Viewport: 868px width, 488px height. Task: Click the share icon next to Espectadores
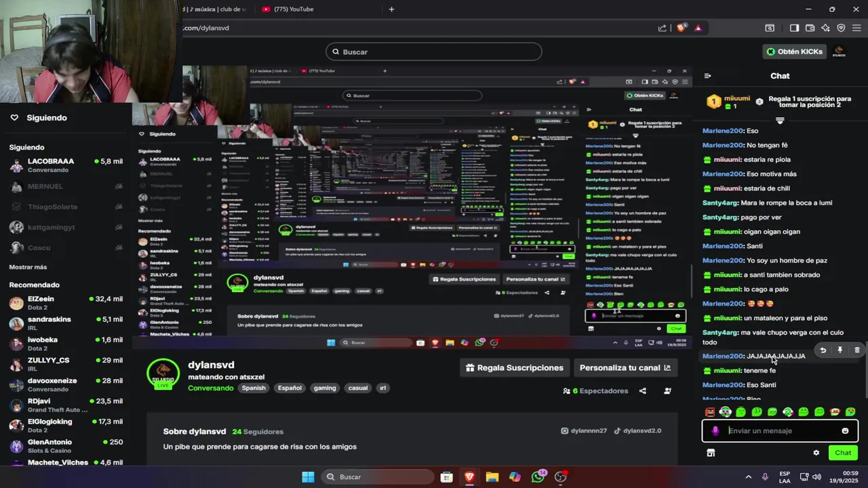click(643, 391)
